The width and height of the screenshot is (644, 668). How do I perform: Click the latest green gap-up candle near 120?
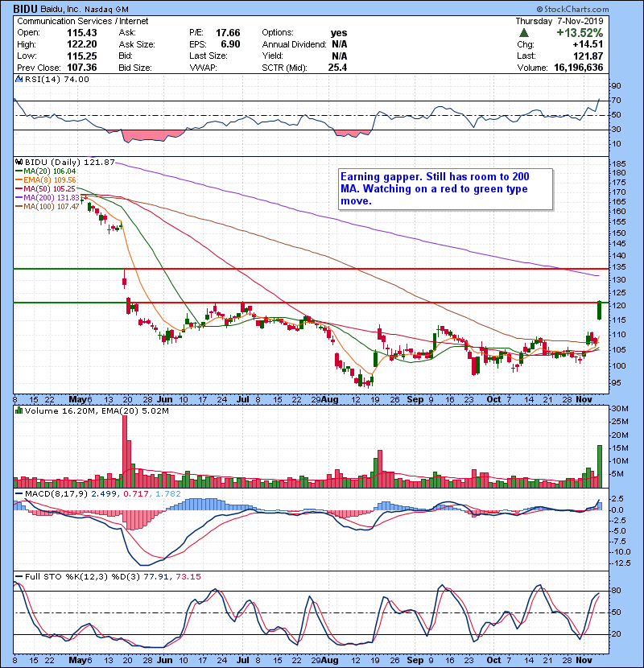[x=600, y=310]
